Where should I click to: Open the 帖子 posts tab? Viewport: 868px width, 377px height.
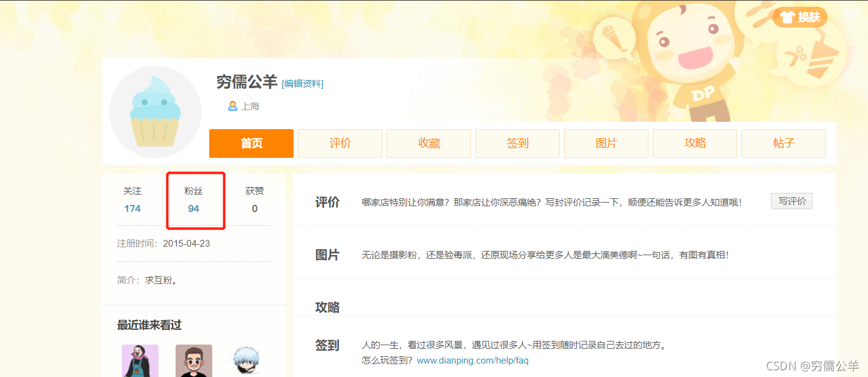(784, 143)
